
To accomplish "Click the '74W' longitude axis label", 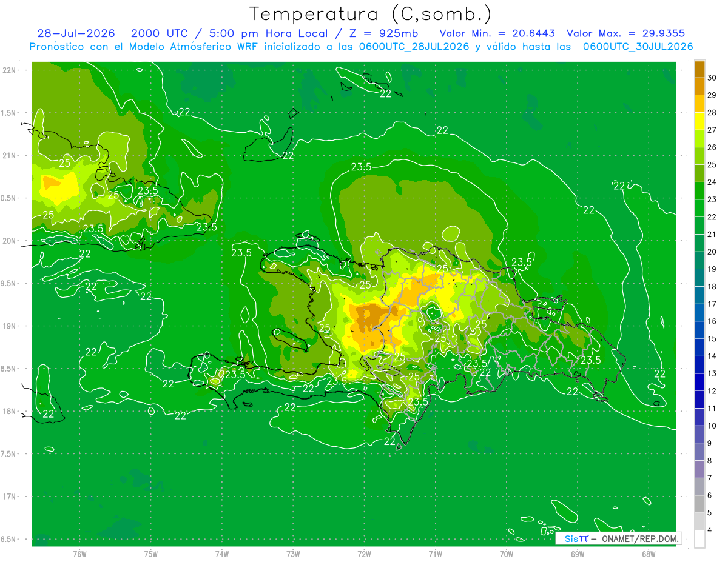I will click(222, 554).
